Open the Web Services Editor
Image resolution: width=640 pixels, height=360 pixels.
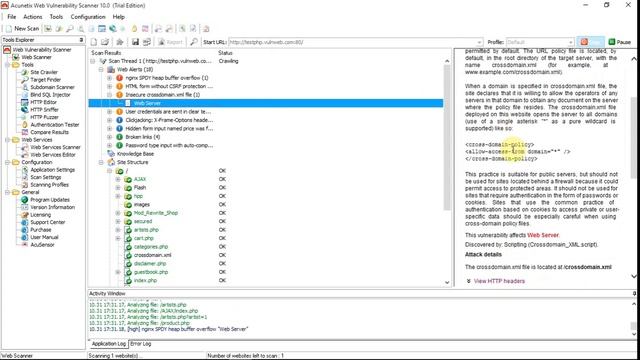tap(53, 155)
